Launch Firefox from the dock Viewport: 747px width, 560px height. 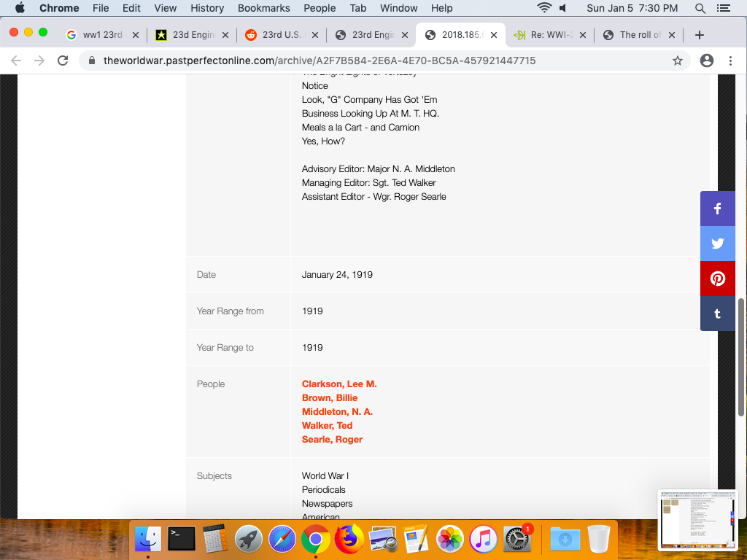(349, 539)
